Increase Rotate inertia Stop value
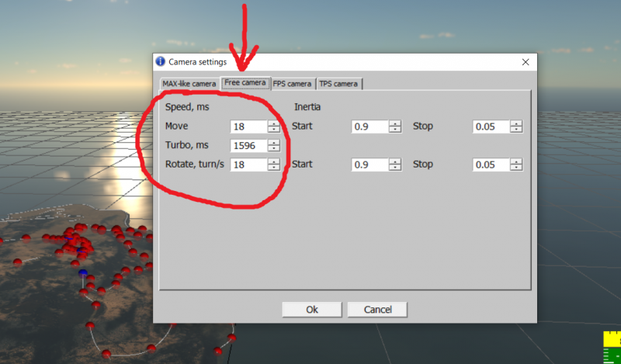This screenshot has height=364, width=621. click(x=516, y=161)
